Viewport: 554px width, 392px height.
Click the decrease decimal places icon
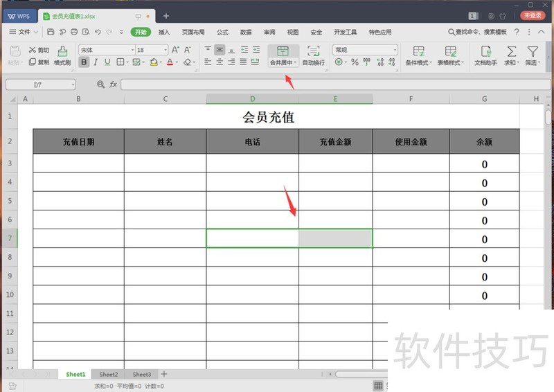392,62
